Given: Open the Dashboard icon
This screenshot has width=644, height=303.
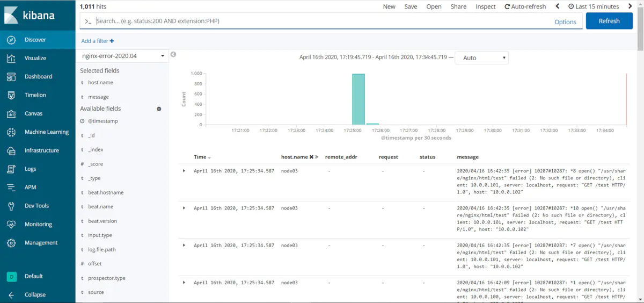Looking at the screenshot, I should pyautogui.click(x=11, y=77).
